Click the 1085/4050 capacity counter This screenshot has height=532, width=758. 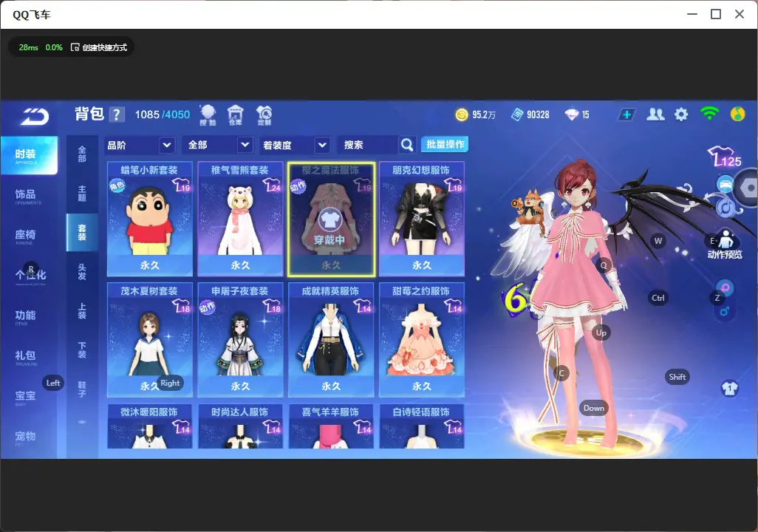coord(163,115)
